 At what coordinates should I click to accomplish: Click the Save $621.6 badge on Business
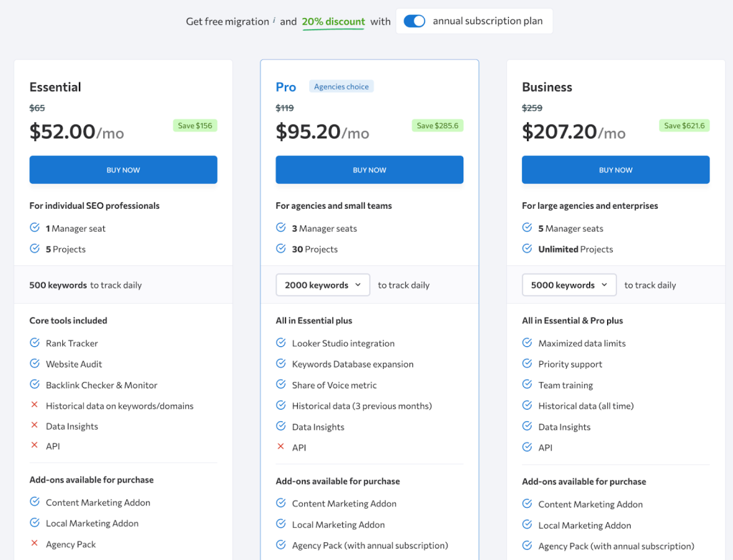pyautogui.click(x=684, y=126)
